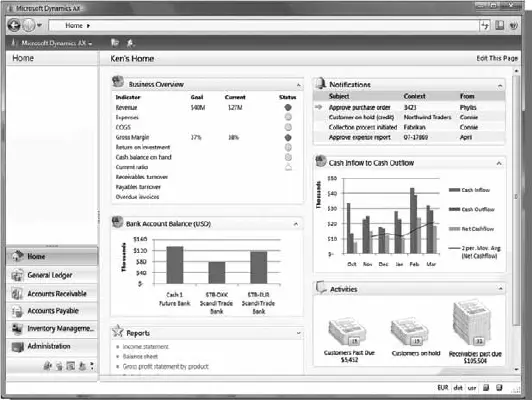
Task: Click the help icon at top right
Action: pyautogui.click(x=514, y=25)
